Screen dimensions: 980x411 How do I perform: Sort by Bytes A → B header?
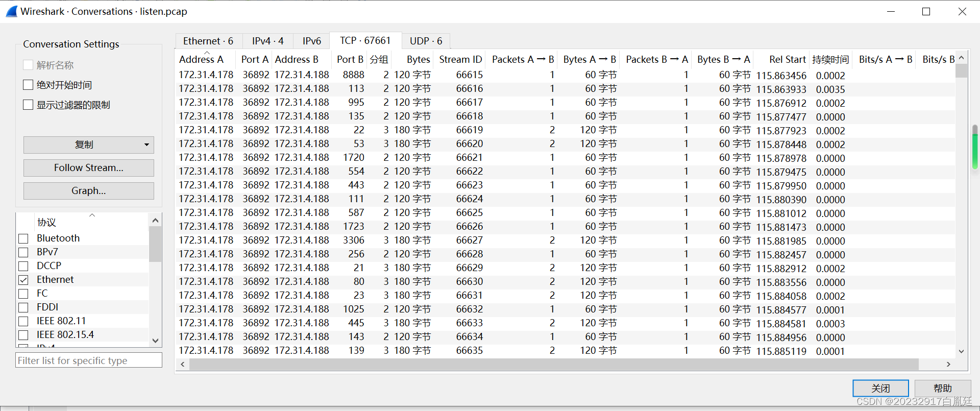590,60
